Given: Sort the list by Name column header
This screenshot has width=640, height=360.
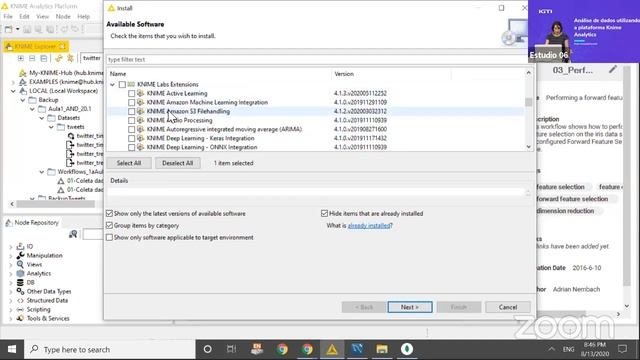Looking at the screenshot, I should coord(220,74).
